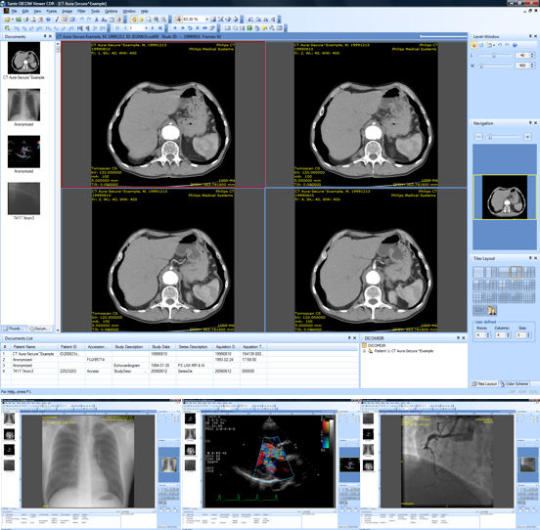This screenshot has height=530, width=540.
Task: Select the red-bordered top-left CT frame
Action: (x=163, y=114)
